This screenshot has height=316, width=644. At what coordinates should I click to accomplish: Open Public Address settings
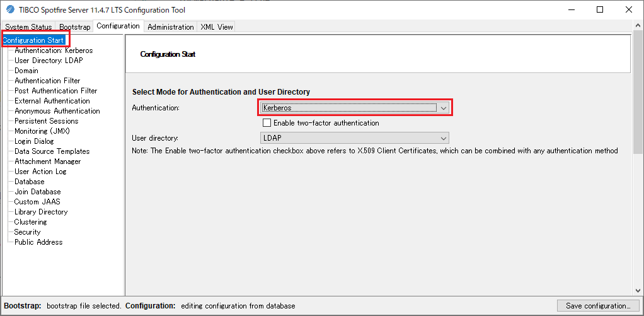click(38, 242)
